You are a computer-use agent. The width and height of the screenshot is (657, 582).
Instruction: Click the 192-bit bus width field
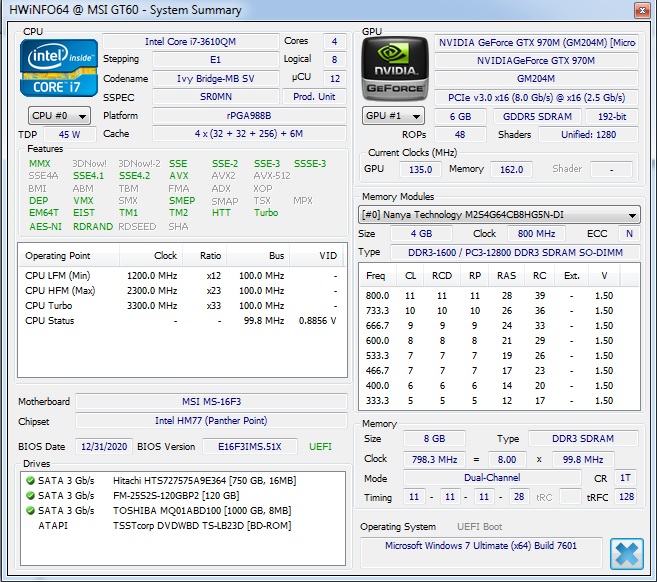(612, 116)
